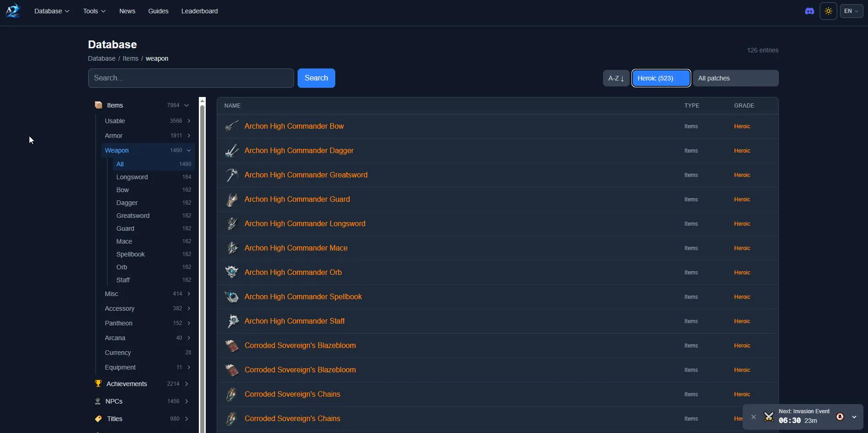The height and width of the screenshot is (433, 868).
Task: Open the Equipment category
Action: (148, 367)
